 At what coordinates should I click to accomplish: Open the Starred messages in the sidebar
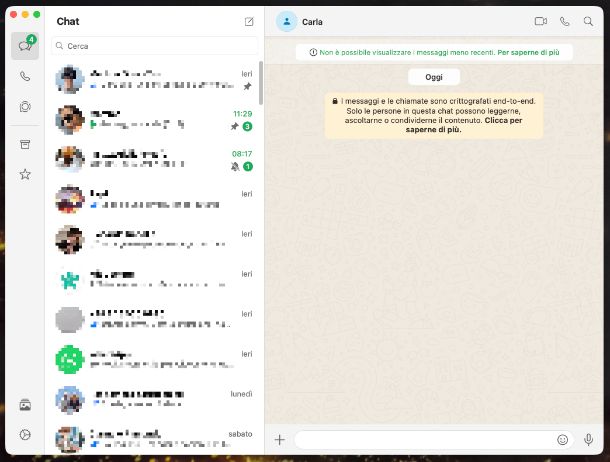(x=25, y=174)
